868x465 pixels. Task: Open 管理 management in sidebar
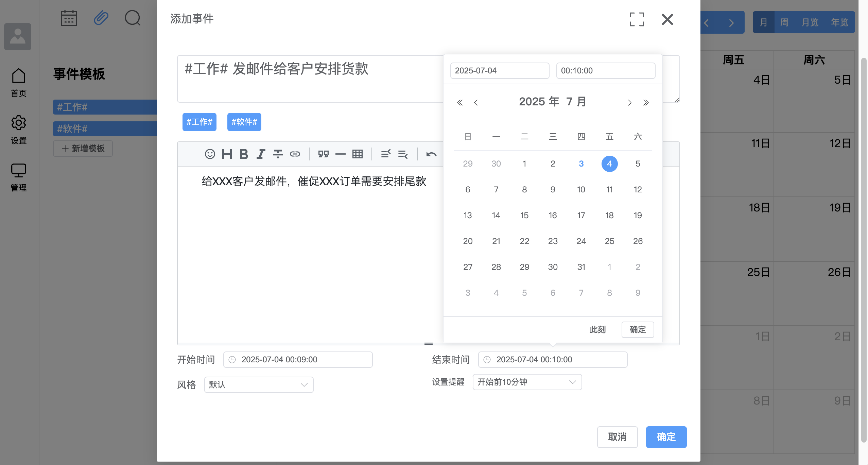(x=18, y=177)
